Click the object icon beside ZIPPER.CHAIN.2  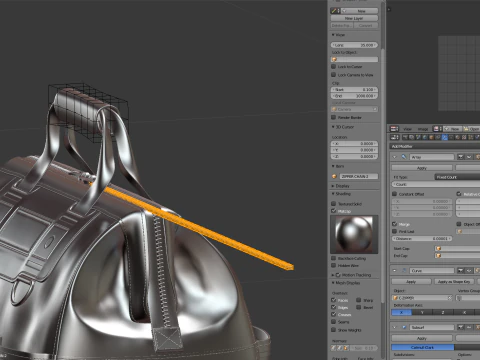(334, 176)
